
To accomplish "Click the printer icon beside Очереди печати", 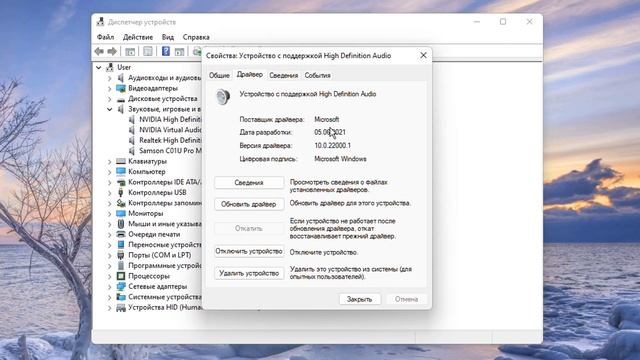I will point(121,234).
